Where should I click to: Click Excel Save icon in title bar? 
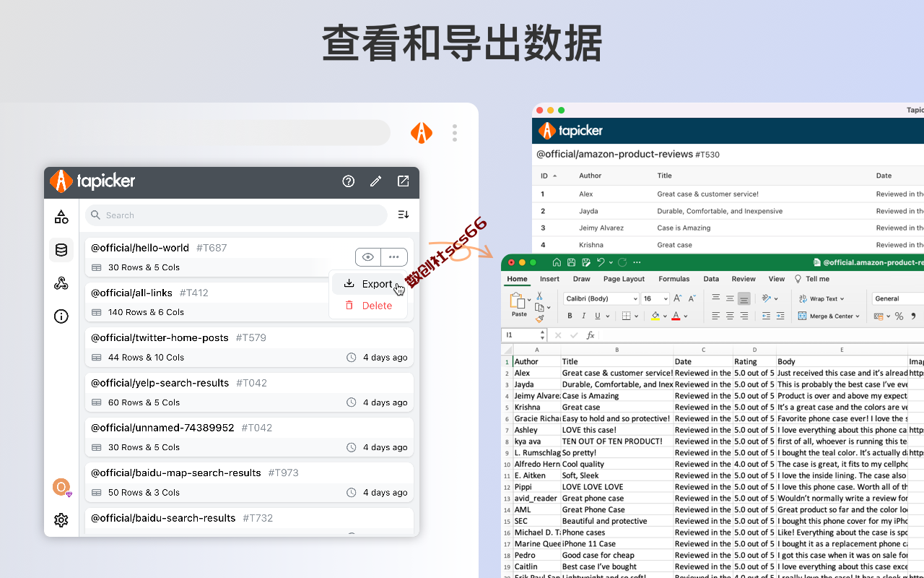[x=571, y=262]
